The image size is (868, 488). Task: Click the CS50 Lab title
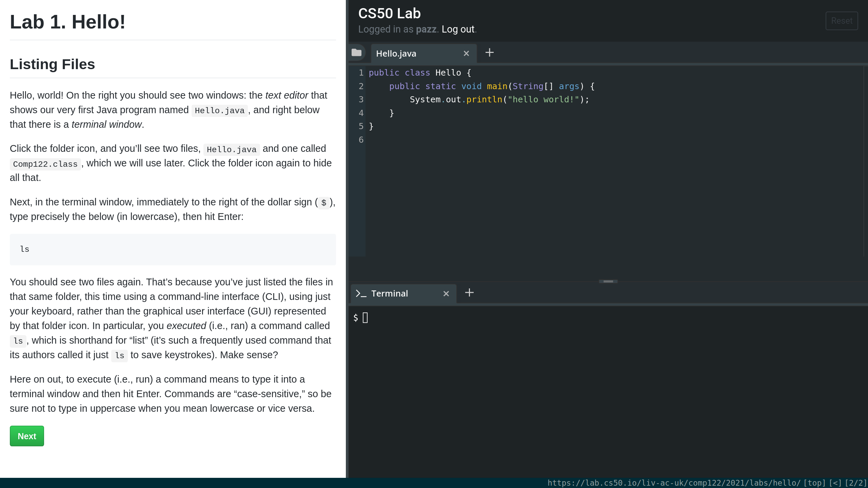click(389, 14)
